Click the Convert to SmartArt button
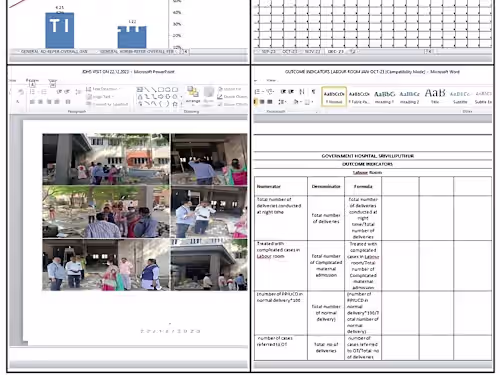 107,104
